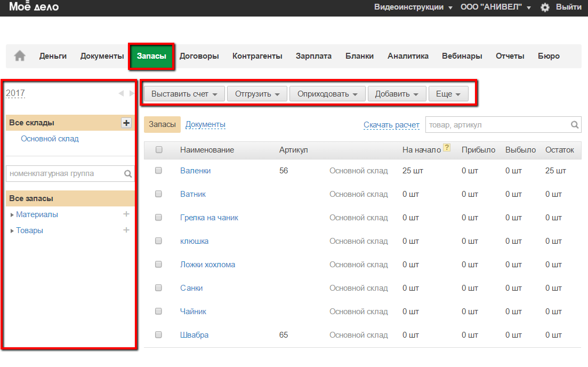Open the Грелка на чаник item
This screenshot has height=367, width=588.
pos(209,218)
